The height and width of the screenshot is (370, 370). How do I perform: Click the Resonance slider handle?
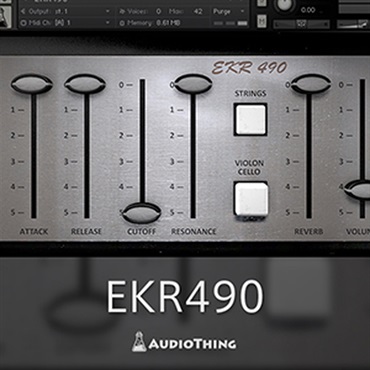click(193, 84)
